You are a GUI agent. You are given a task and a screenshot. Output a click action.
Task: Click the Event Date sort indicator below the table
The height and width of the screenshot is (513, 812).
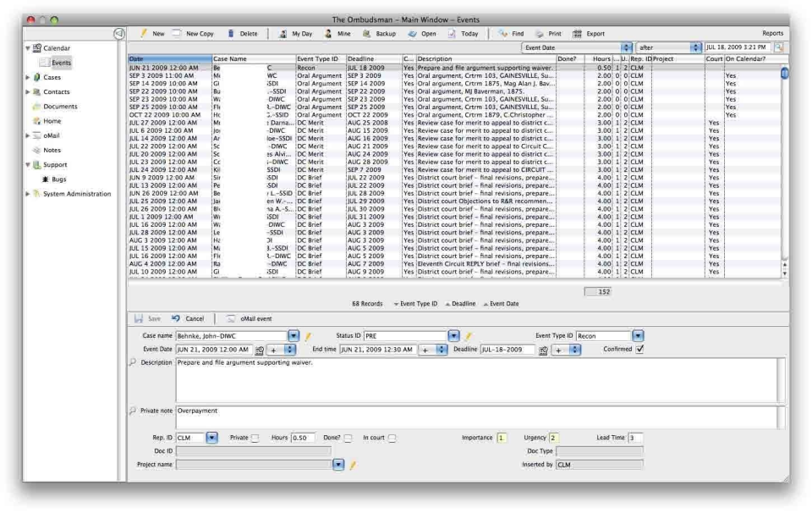click(x=501, y=304)
